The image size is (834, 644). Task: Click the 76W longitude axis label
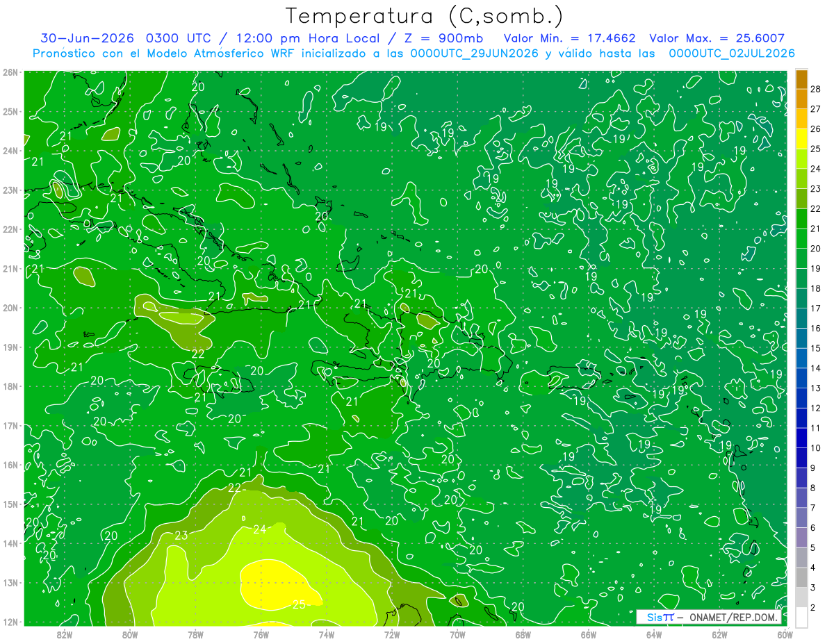[261, 634]
